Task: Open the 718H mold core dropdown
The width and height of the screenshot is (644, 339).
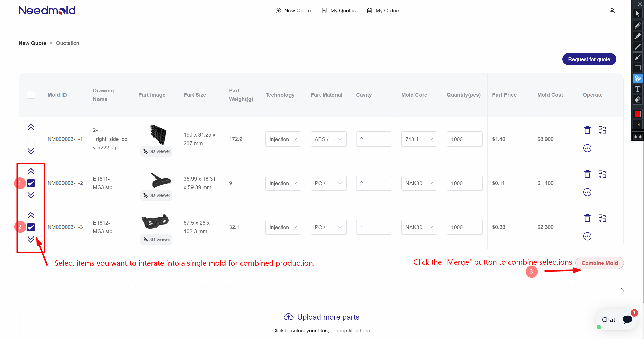Action: (x=419, y=139)
